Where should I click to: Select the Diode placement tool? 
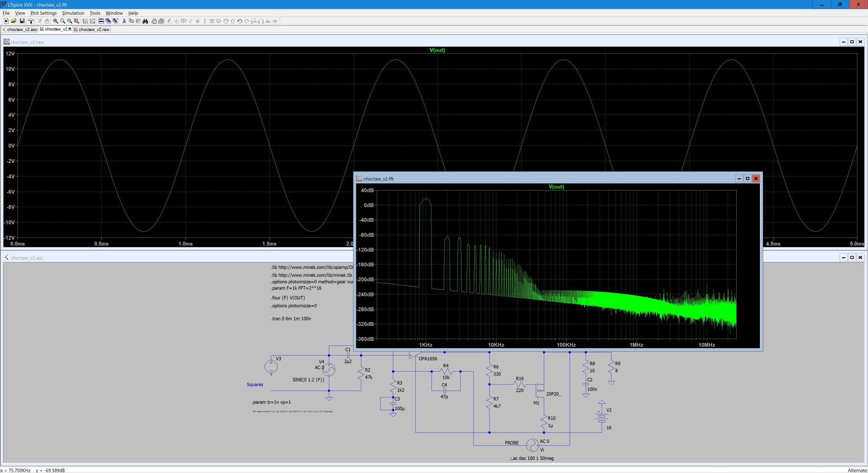212,21
